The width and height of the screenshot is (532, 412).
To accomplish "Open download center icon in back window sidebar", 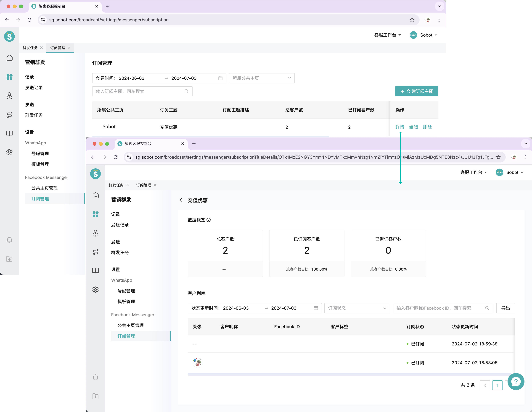I will pos(10,259).
